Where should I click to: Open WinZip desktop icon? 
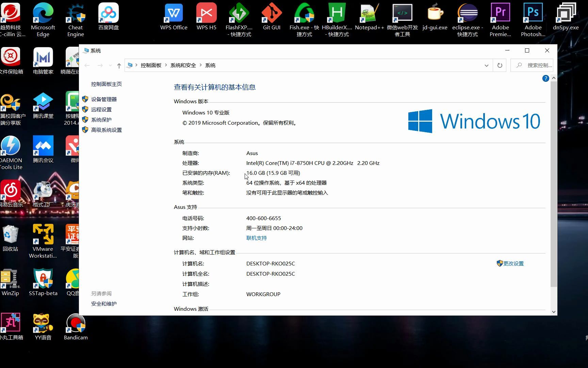[x=11, y=282]
